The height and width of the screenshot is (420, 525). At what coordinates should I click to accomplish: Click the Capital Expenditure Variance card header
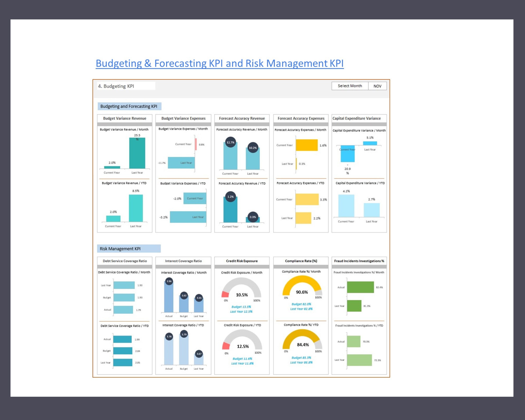point(359,118)
